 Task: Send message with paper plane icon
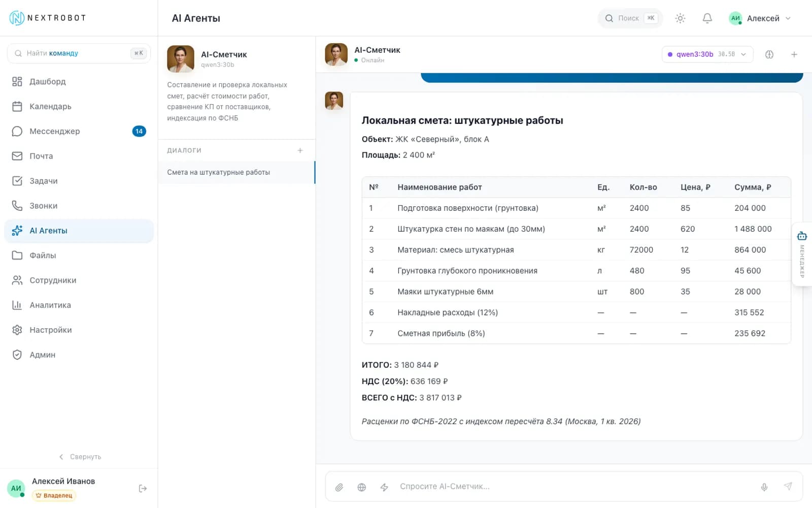pyautogui.click(x=788, y=487)
